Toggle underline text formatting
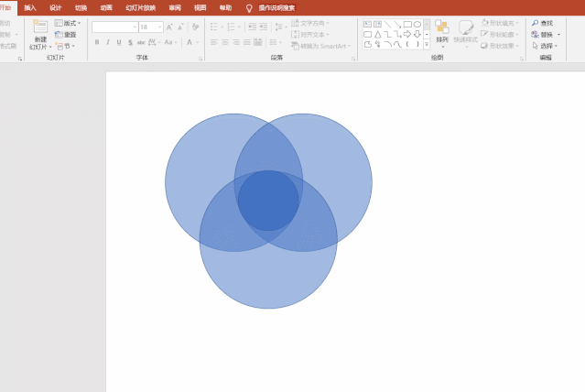Viewport: 585px width, 392px height. [118, 42]
